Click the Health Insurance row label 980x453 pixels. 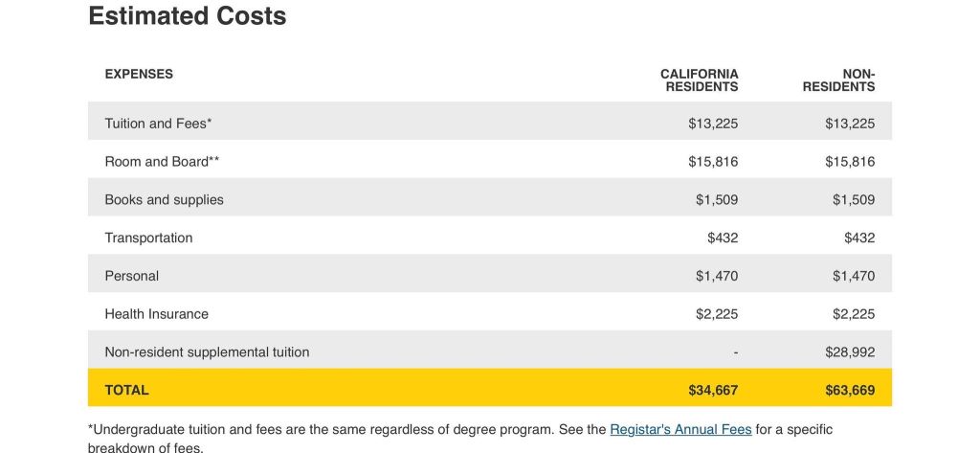click(x=156, y=314)
